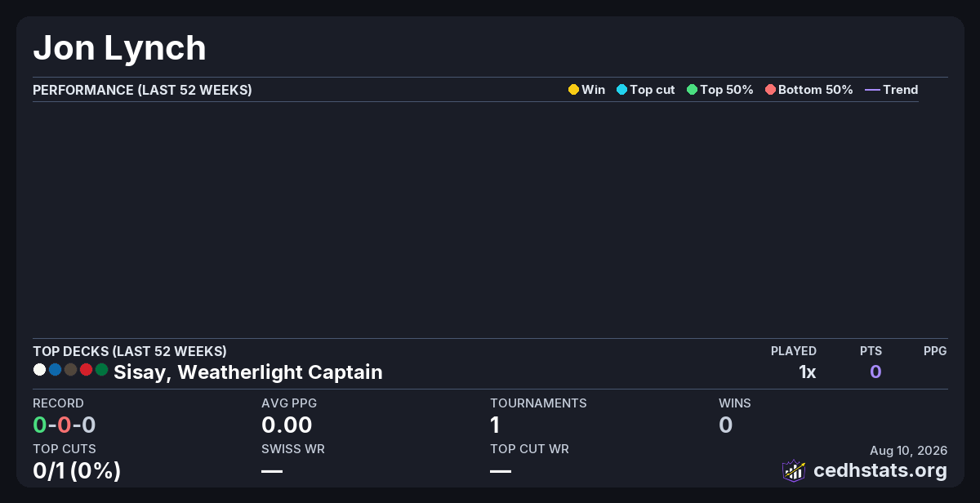The image size is (980, 503).
Task: Open Sisay, Weatherlight Captain deck
Action: tap(248, 372)
